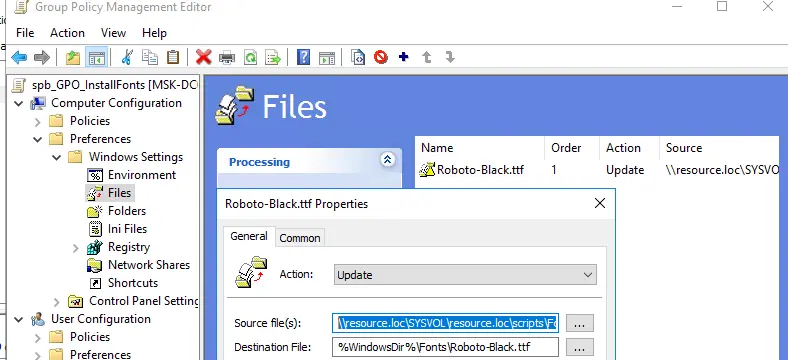Click the Destination File text field

coord(445,347)
